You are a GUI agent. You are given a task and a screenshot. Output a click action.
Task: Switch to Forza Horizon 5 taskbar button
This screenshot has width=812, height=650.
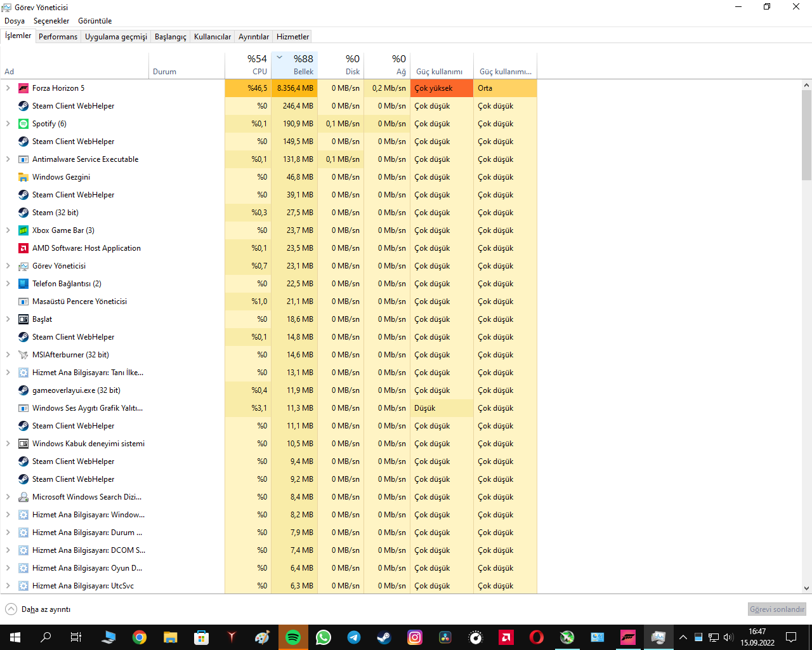click(x=628, y=637)
